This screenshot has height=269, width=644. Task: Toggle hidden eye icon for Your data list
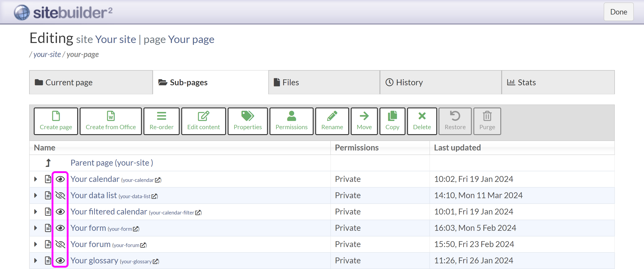tap(60, 195)
